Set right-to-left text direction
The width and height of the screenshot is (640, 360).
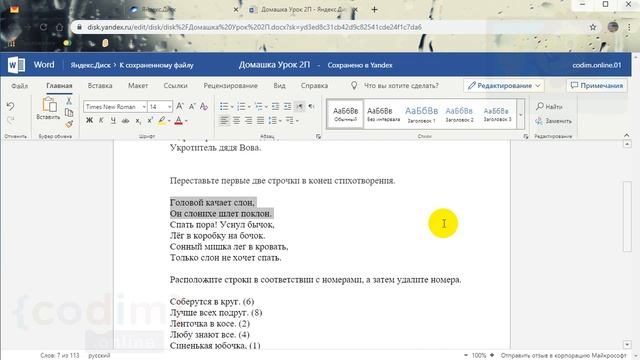[x=311, y=107]
